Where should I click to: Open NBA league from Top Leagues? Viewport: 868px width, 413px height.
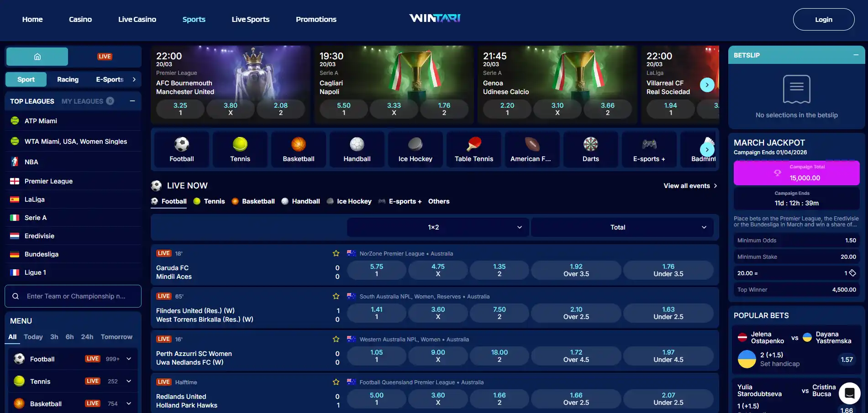(73, 162)
